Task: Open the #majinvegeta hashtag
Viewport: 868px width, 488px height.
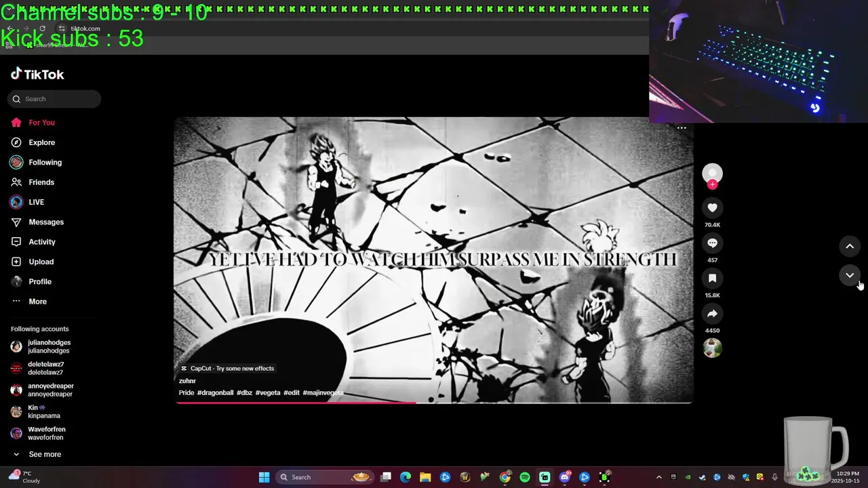Action: pyautogui.click(x=323, y=393)
